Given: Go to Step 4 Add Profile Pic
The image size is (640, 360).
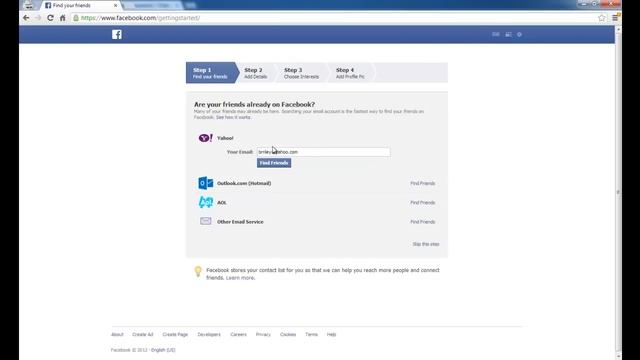Looking at the screenshot, I should pos(350,73).
